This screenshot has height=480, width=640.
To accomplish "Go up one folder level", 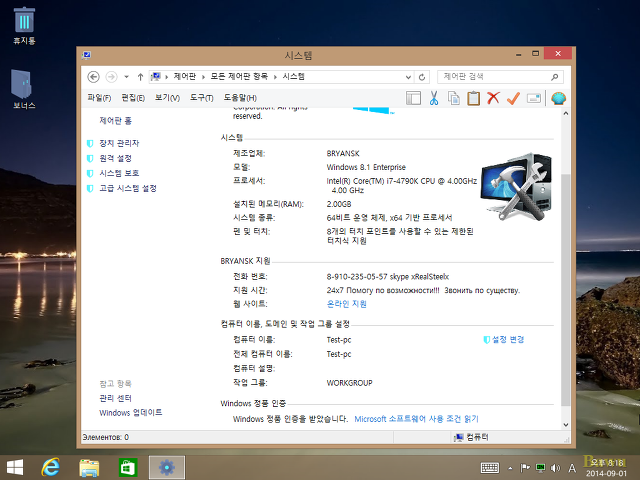I will 140,77.
